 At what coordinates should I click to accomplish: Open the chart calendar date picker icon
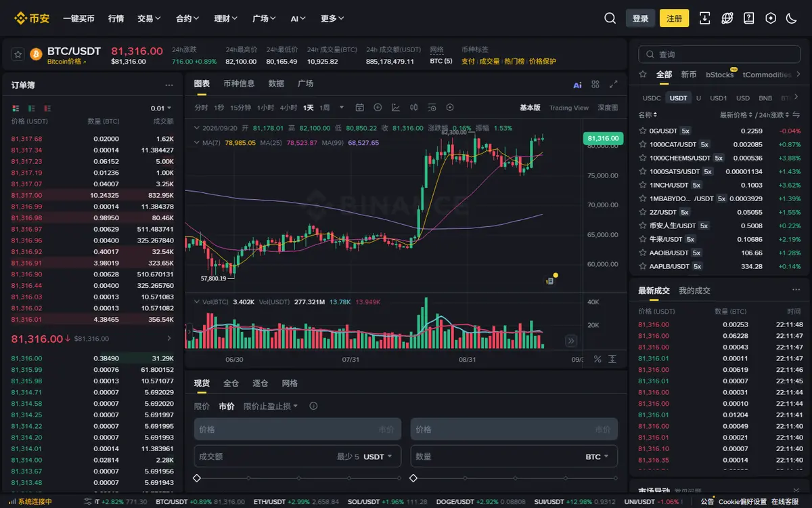click(x=360, y=108)
